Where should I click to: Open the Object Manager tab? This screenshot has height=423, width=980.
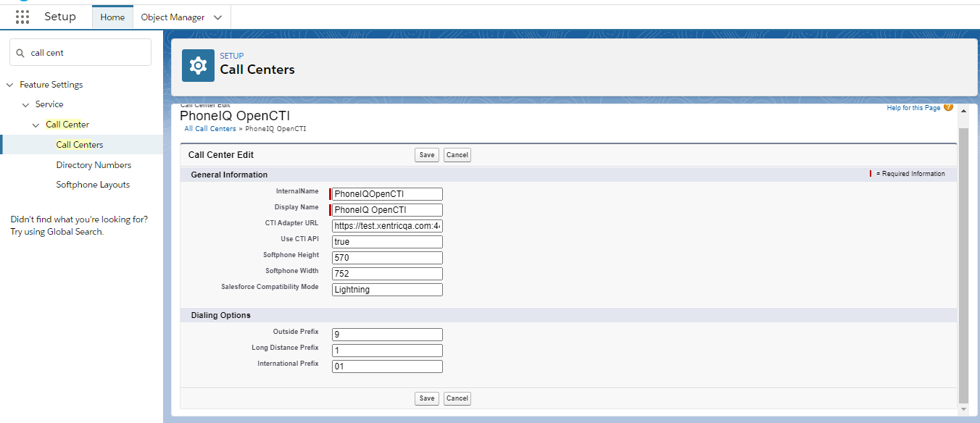point(173,17)
